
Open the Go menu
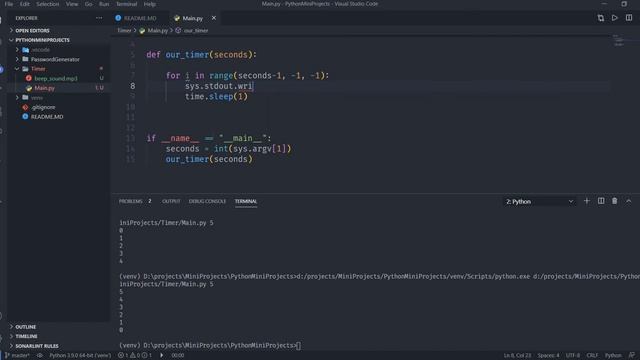click(x=89, y=4)
